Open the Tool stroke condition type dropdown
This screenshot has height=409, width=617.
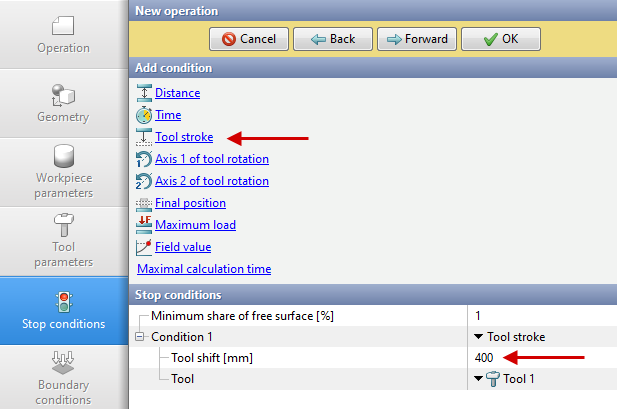[x=480, y=337]
